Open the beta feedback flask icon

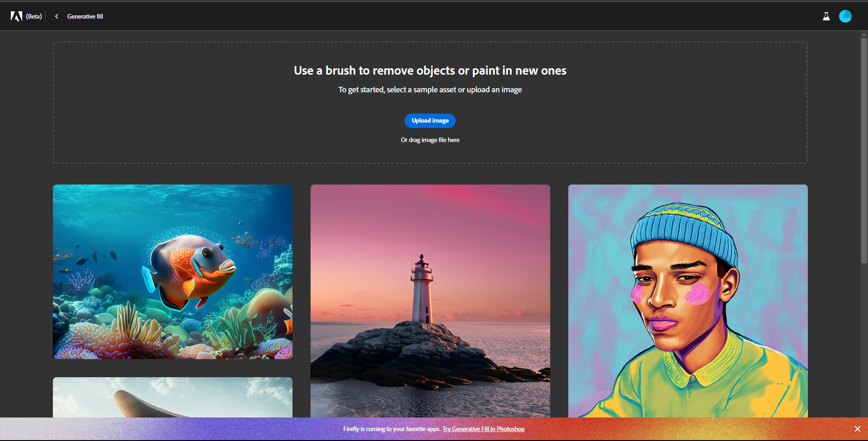point(826,16)
